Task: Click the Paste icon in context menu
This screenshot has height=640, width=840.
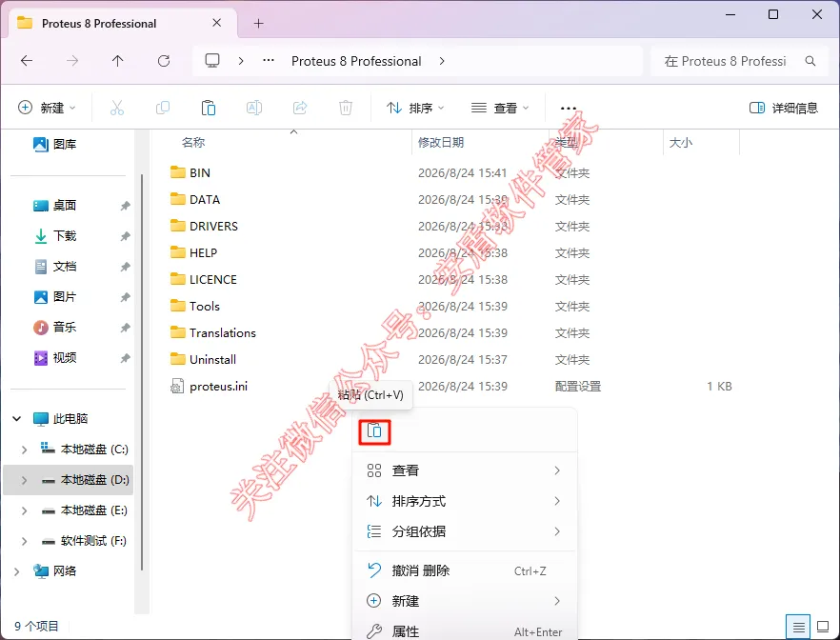Action: pyautogui.click(x=374, y=431)
